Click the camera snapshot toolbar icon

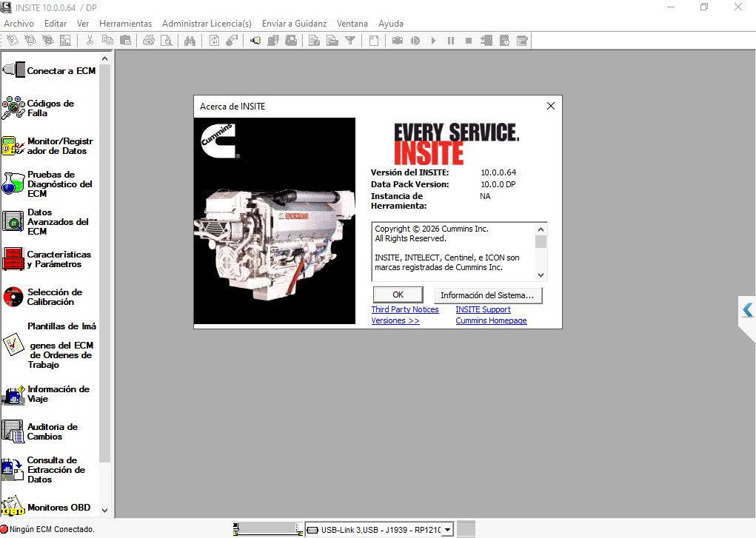(398, 41)
